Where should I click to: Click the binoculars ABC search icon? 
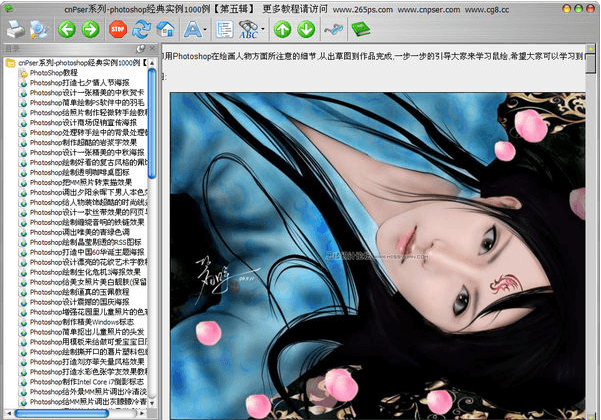point(248,30)
